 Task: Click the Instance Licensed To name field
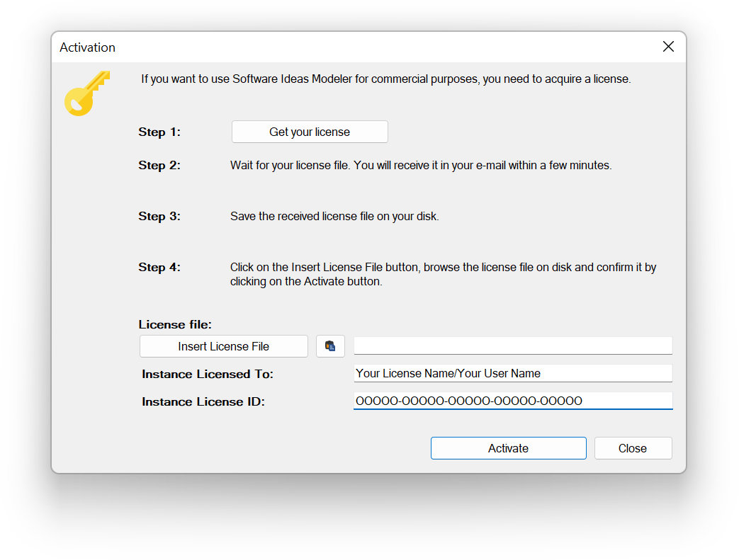click(x=513, y=374)
